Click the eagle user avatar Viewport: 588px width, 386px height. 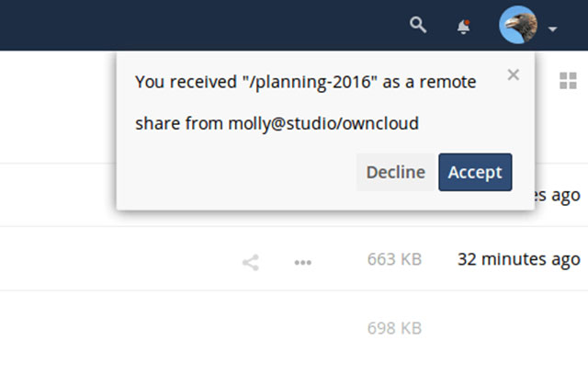click(x=516, y=26)
